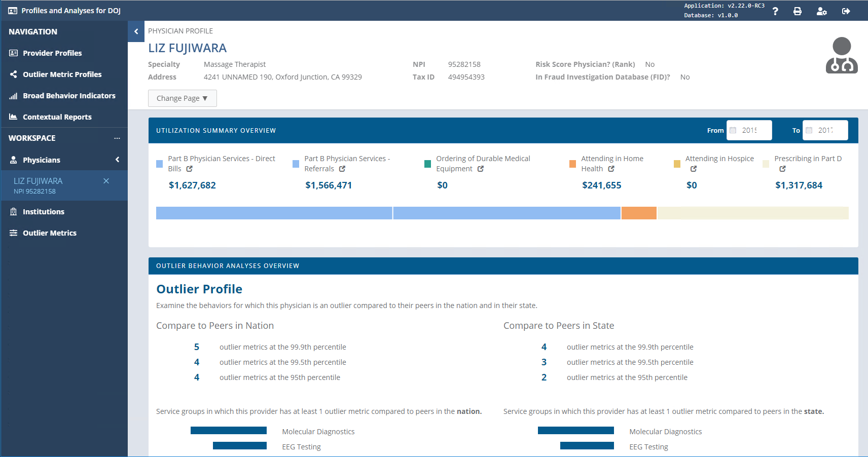Screen dimensions: 868x457
Task: Click nation count 4 at 95th percentile
Action: [x=197, y=377]
